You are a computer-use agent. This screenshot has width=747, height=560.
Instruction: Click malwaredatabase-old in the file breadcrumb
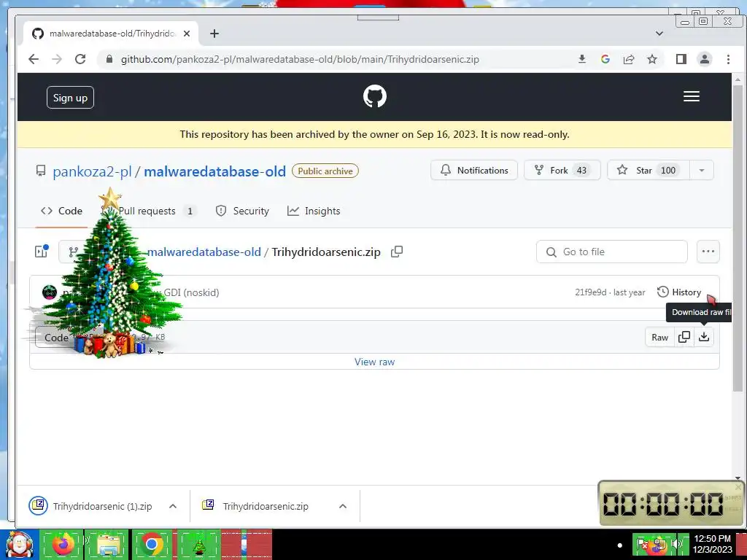click(204, 252)
